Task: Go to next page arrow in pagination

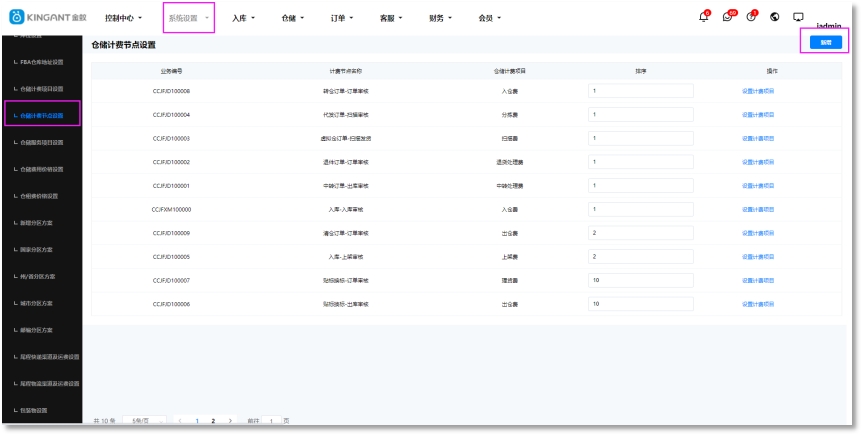Action: click(231, 421)
